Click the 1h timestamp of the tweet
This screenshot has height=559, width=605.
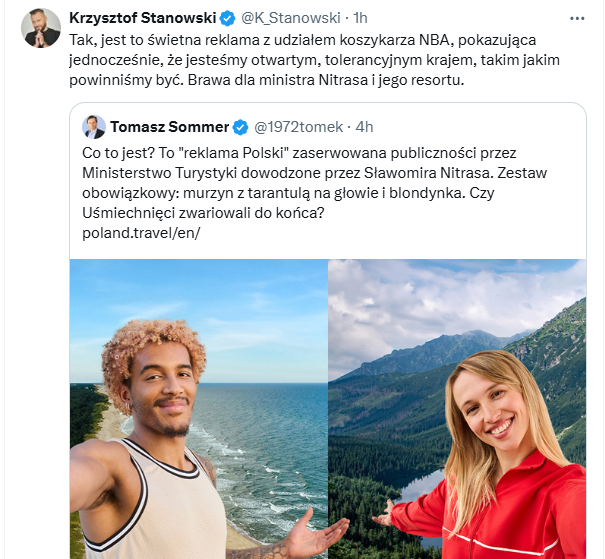tap(360, 18)
